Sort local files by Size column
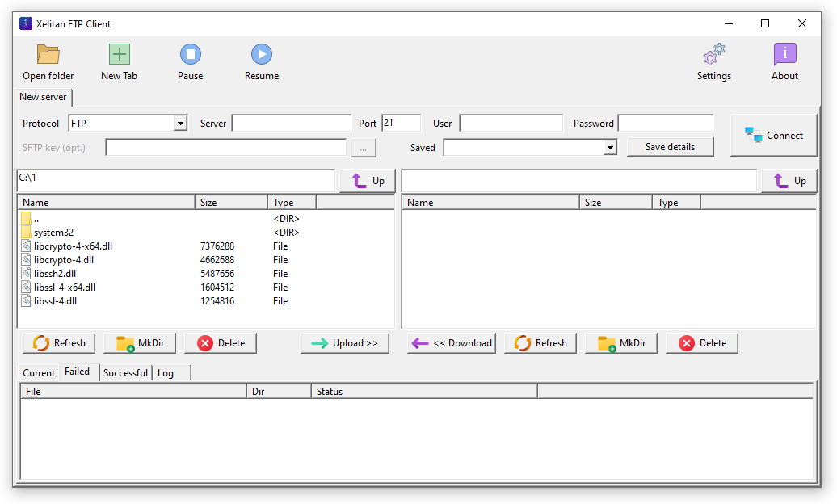 (231, 203)
